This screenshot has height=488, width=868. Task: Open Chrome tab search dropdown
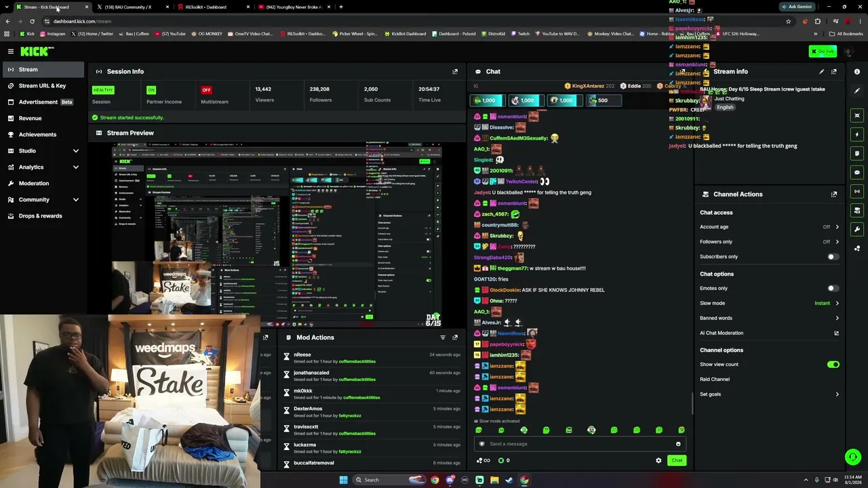(7, 7)
